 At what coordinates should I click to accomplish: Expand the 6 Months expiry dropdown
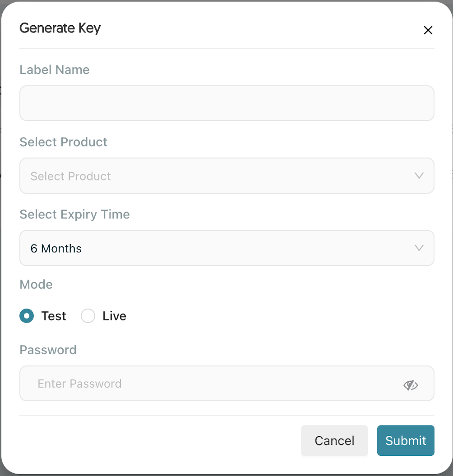pyautogui.click(x=227, y=248)
